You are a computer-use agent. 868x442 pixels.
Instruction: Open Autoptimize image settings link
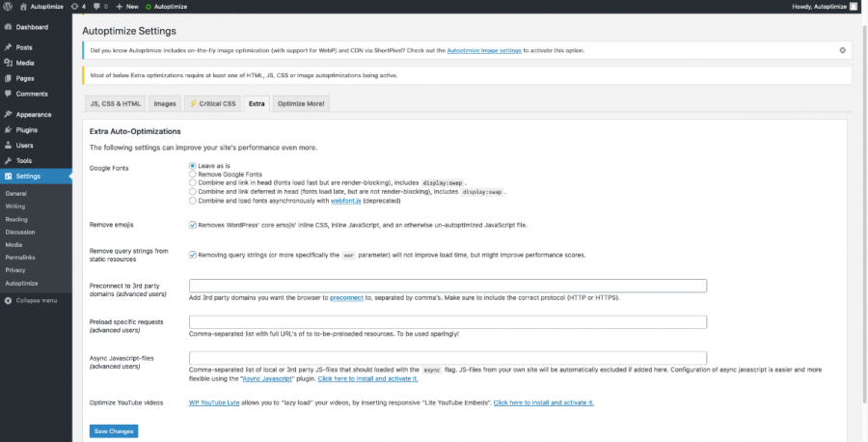(x=484, y=50)
